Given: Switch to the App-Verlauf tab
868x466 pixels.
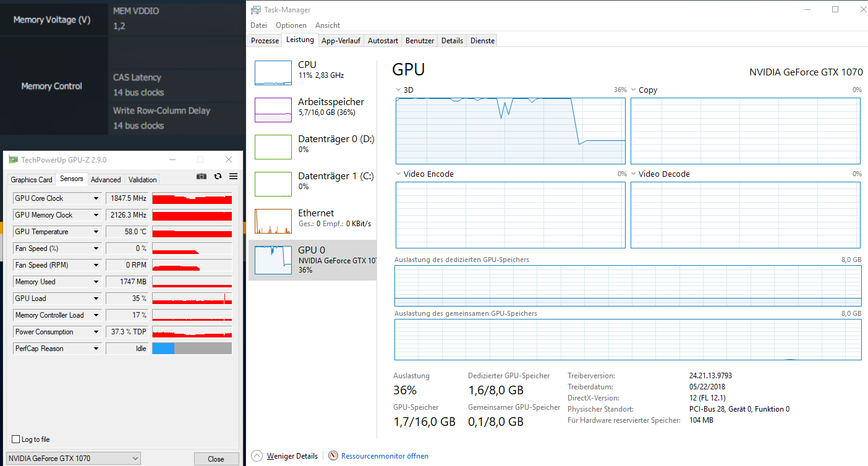Looking at the screenshot, I should point(341,41).
